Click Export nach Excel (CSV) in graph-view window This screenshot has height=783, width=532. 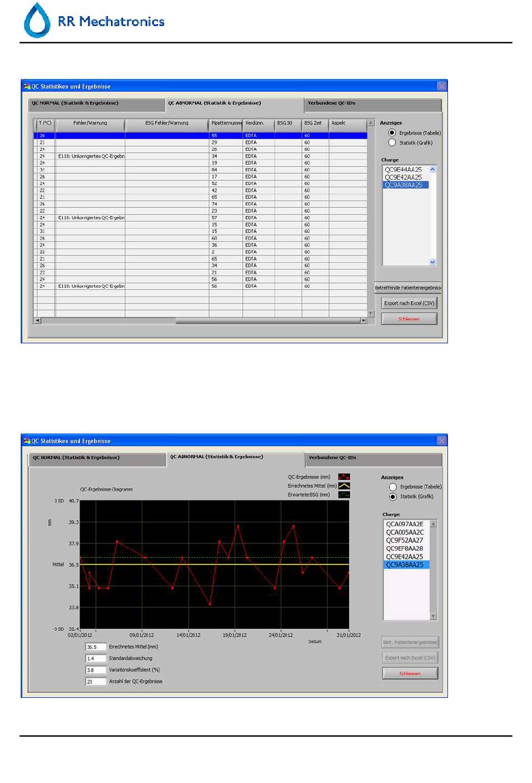pos(410,658)
